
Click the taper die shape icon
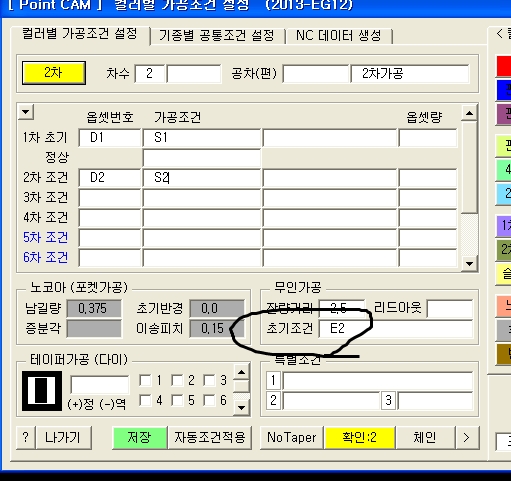coord(42,391)
